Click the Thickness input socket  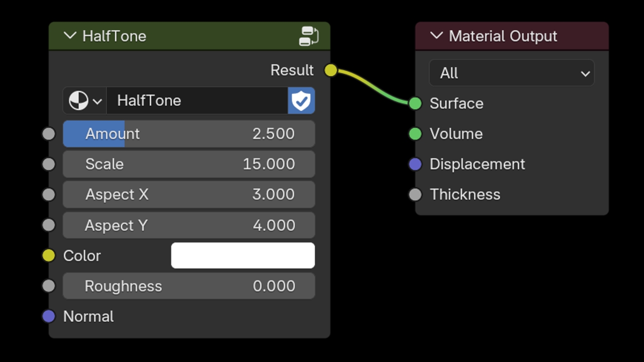[x=415, y=195]
